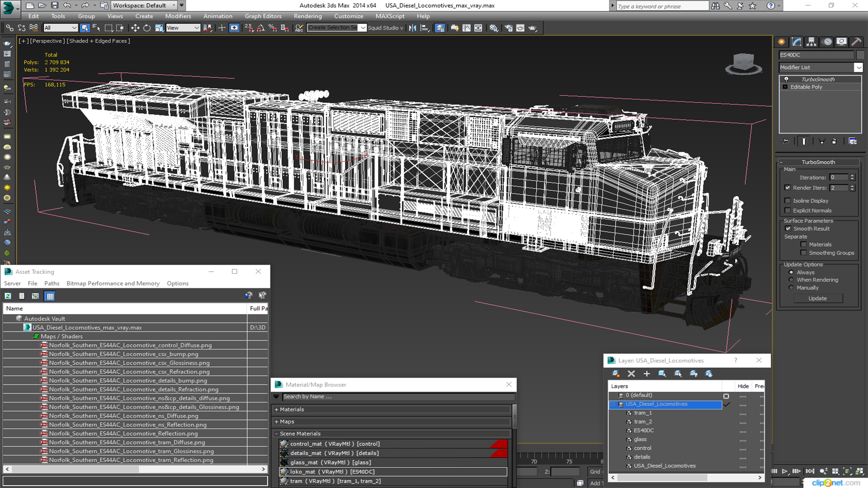This screenshot has height=488, width=868.
Task: Select glass layer object in Layer dialog
Action: point(640,439)
